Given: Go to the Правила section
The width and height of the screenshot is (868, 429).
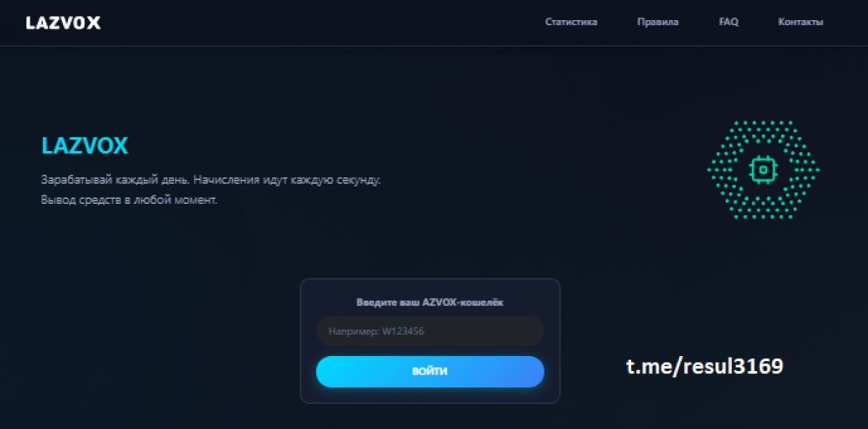Looking at the screenshot, I should coord(658,22).
